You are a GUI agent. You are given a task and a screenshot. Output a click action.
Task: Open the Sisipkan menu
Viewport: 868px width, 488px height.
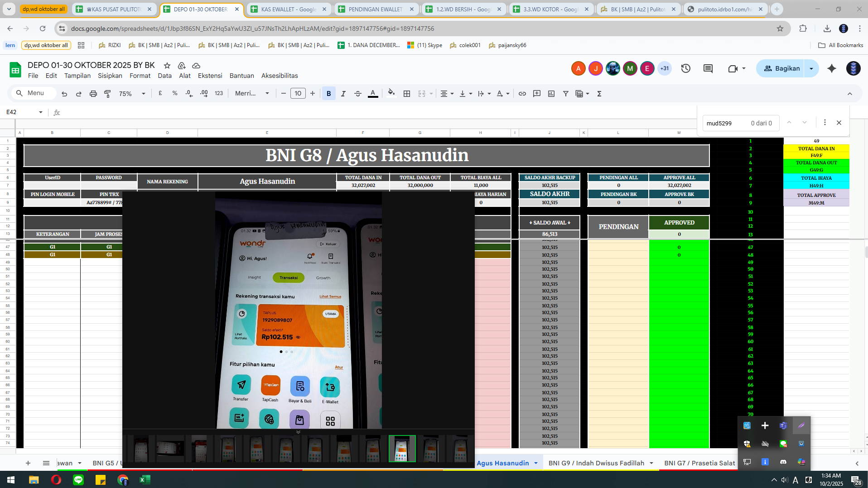(x=110, y=76)
